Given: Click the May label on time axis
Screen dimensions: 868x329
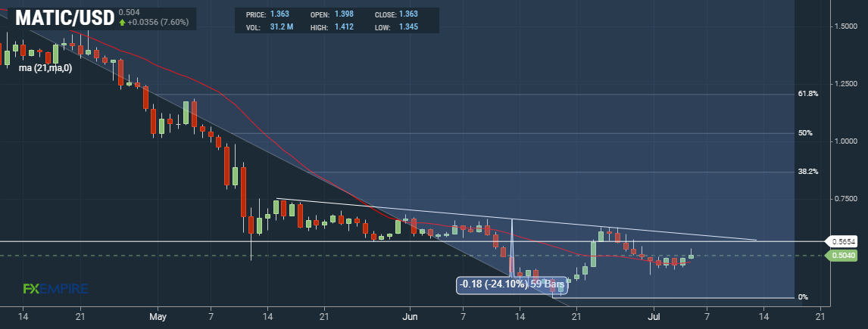Looking at the screenshot, I should pos(158,317).
